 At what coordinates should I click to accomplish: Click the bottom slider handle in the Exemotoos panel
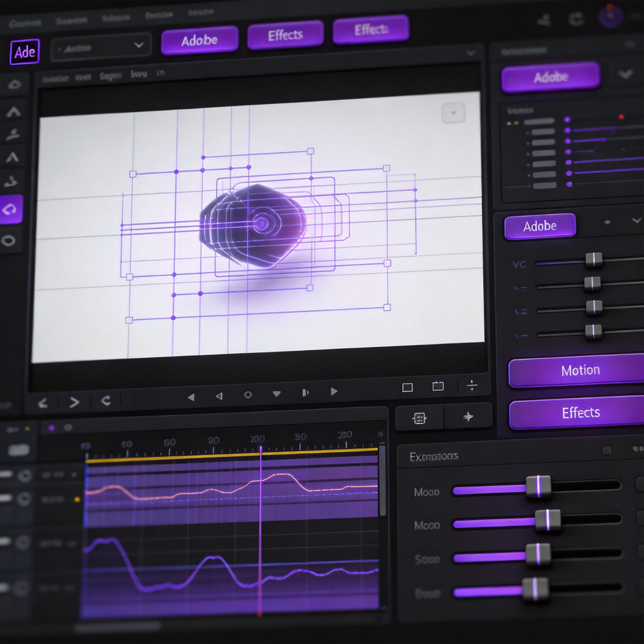(535, 589)
